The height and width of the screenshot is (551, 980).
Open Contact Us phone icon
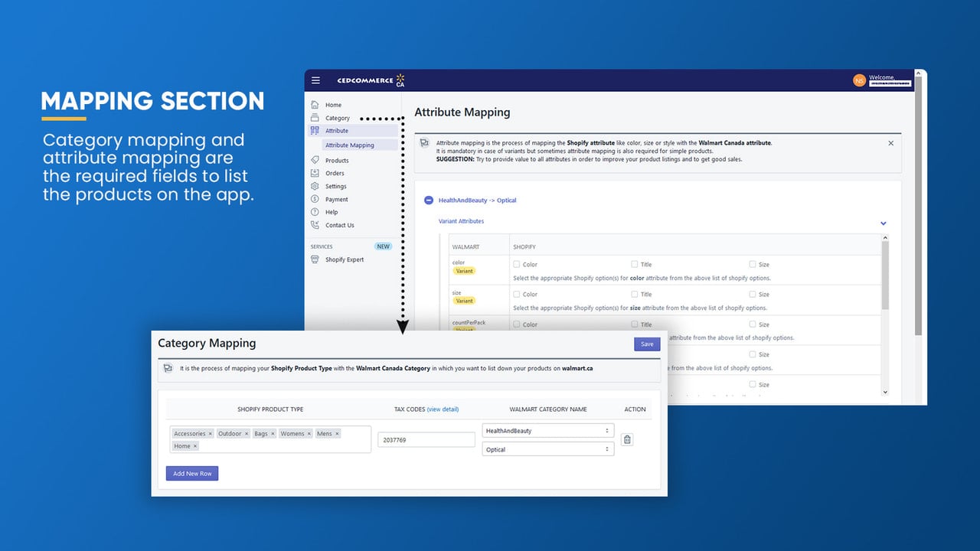315,225
